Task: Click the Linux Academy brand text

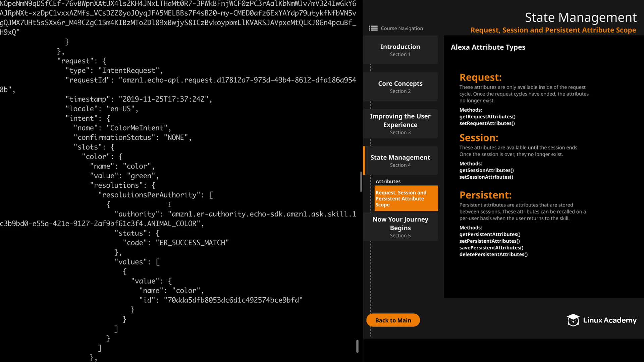Action: click(609, 320)
